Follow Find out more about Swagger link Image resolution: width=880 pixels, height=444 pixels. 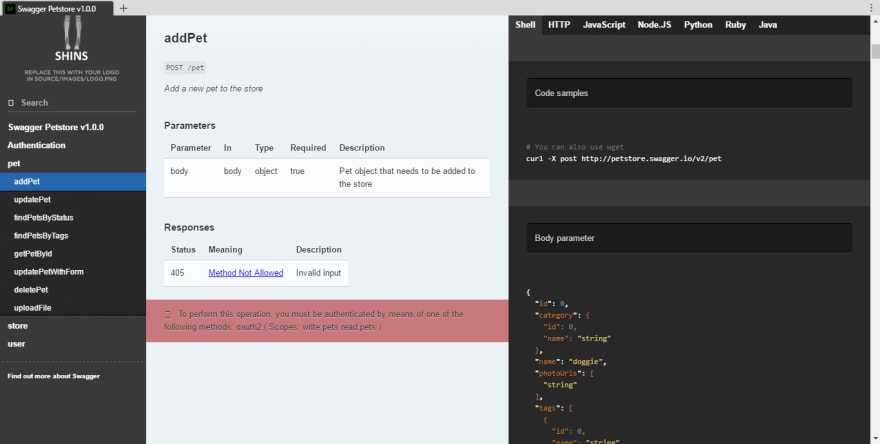(53, 376)
